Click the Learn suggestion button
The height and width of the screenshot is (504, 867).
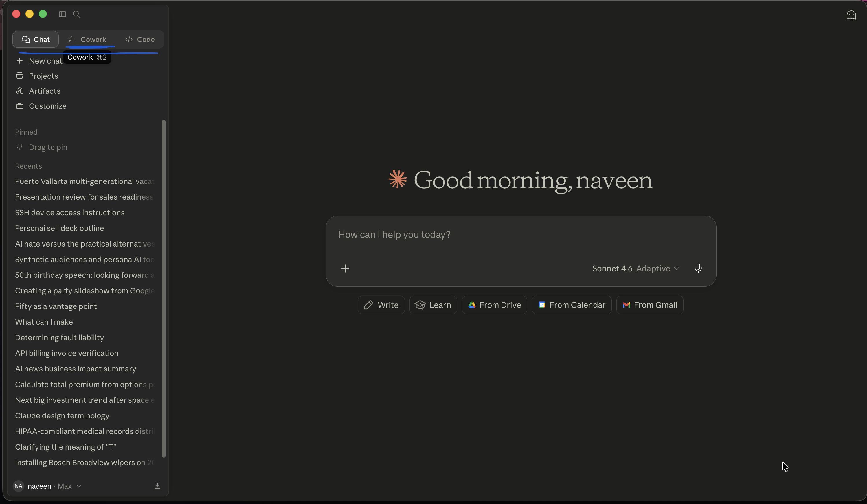point(433,305)
